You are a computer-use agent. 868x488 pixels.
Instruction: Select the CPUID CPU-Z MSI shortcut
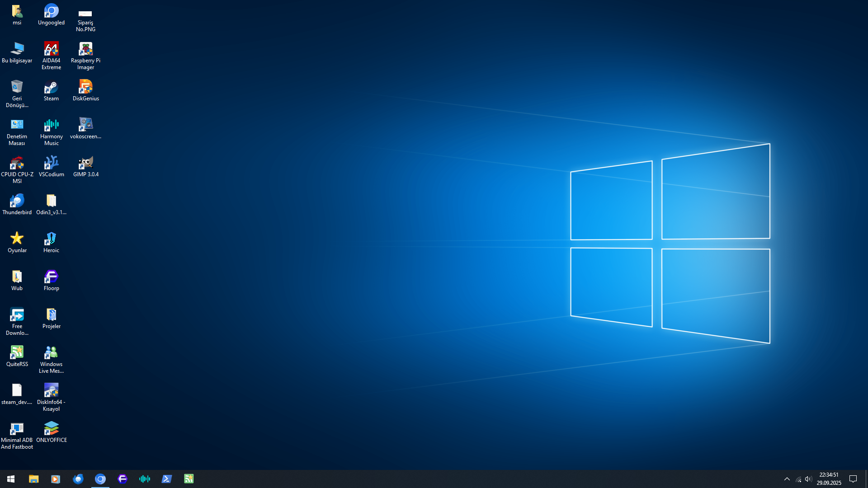coord(17,170)
